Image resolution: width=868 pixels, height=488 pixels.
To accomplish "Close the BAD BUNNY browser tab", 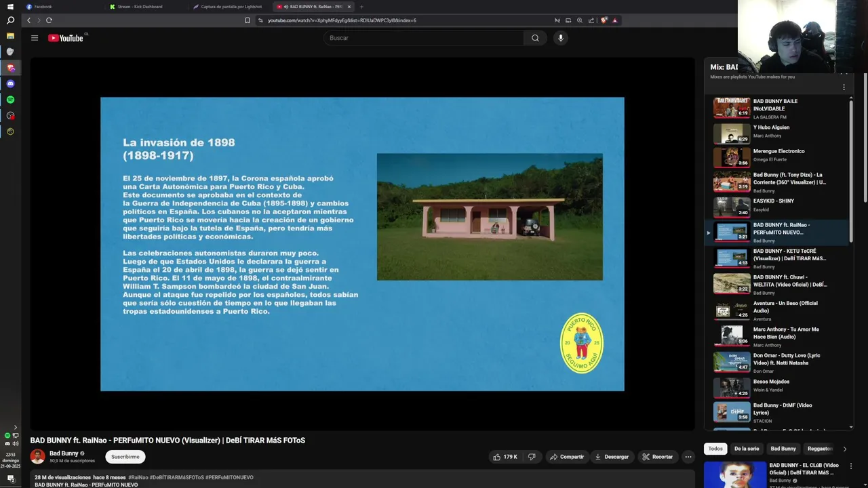I will pyautogui.click(x=349, y=6).
